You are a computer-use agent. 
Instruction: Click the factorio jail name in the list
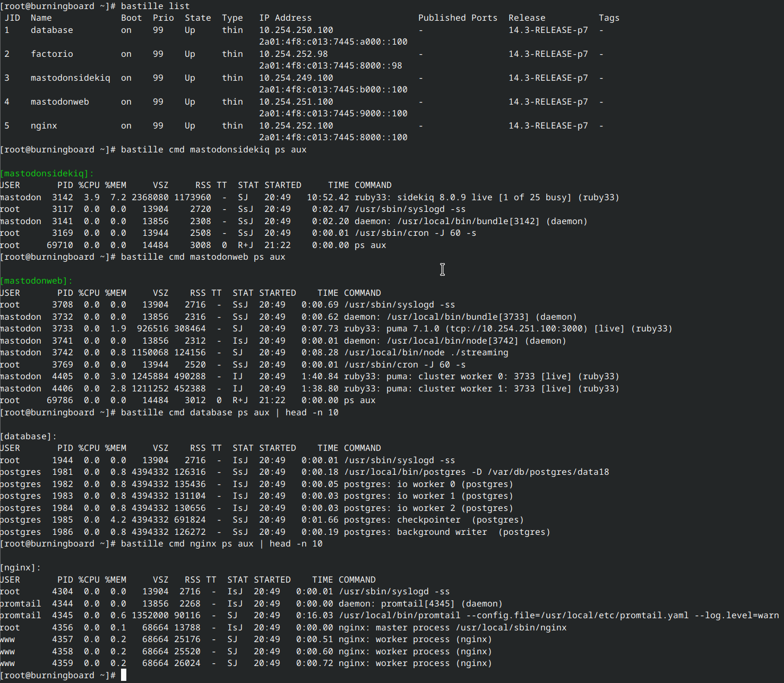[x=52, y=54]
